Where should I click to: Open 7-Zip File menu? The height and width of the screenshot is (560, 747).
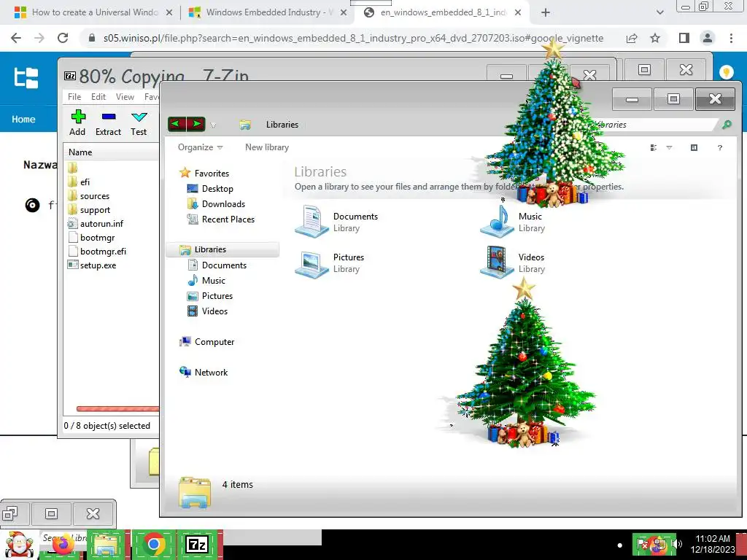pos(74,97)
